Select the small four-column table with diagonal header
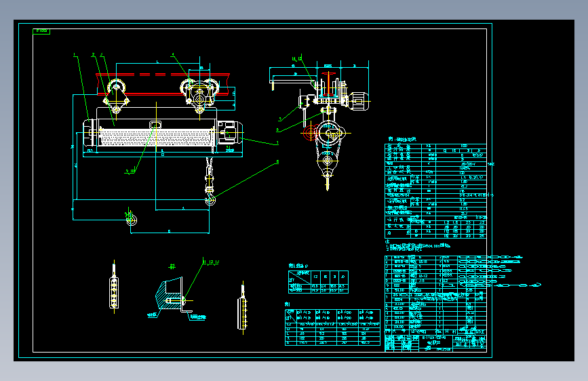This screenshot has height=381, width=588. click(x=318, y=282)
